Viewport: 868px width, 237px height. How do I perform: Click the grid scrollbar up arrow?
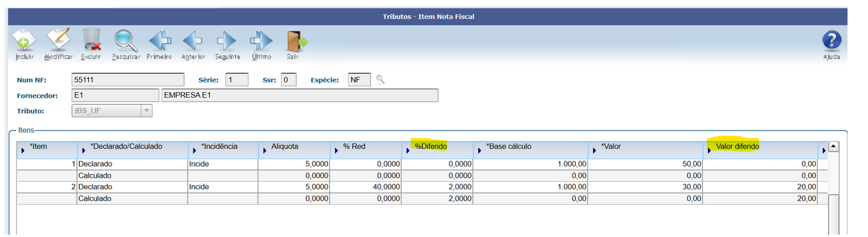click(833, 147)
